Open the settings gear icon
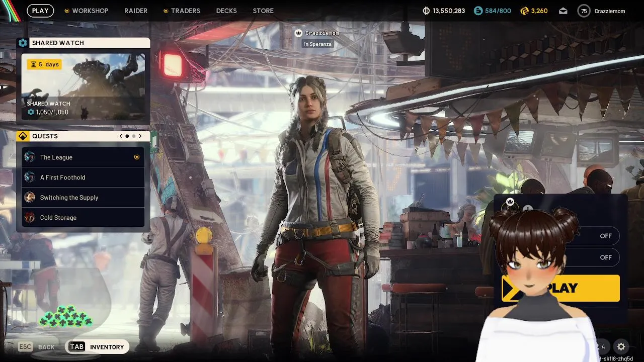Image resolution: width=644 pixels, height=362 pixels. coord(621,346)
